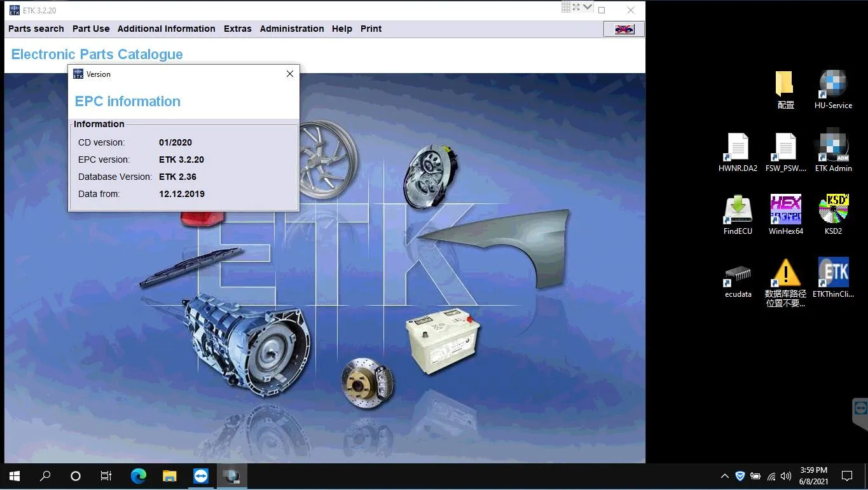Expand the chevron dropdown in the title bar
Viewport: 868px width, 490px height.
pyautogui.click(x=588, y=7)
